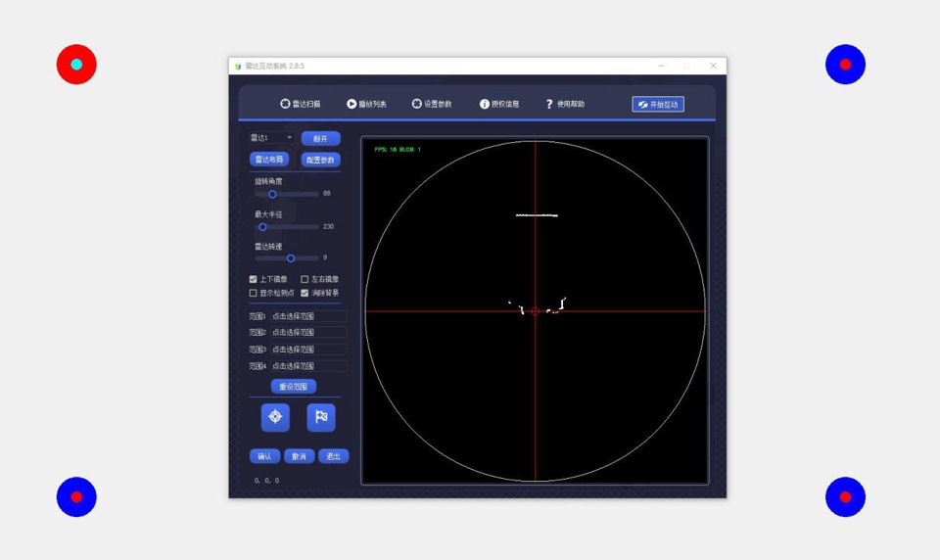Click the app icon in the title bar
Screen dimensions: 940x560
coord(238,66)
